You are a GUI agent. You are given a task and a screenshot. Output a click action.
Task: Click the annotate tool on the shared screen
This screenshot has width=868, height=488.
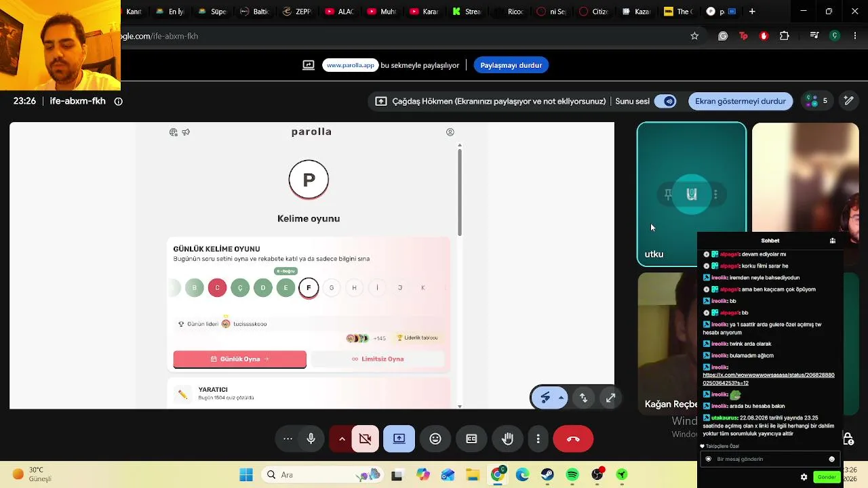[x=545, y=398]
